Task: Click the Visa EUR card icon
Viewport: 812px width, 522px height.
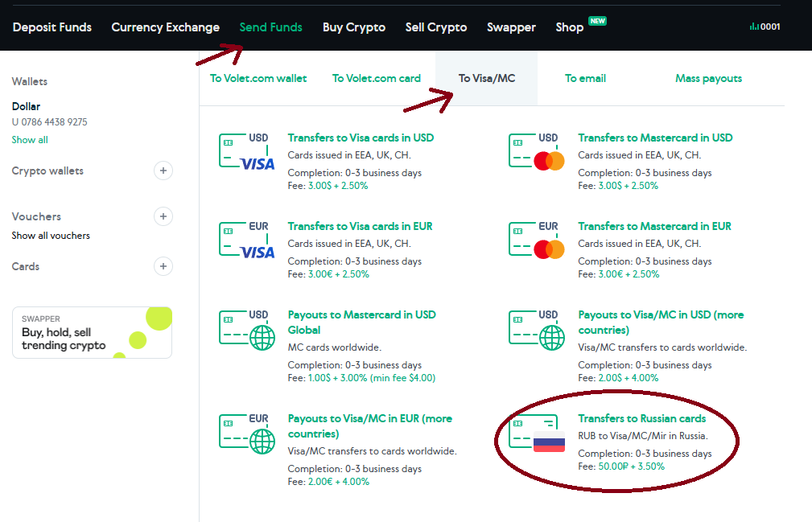Action: (246, 240)
